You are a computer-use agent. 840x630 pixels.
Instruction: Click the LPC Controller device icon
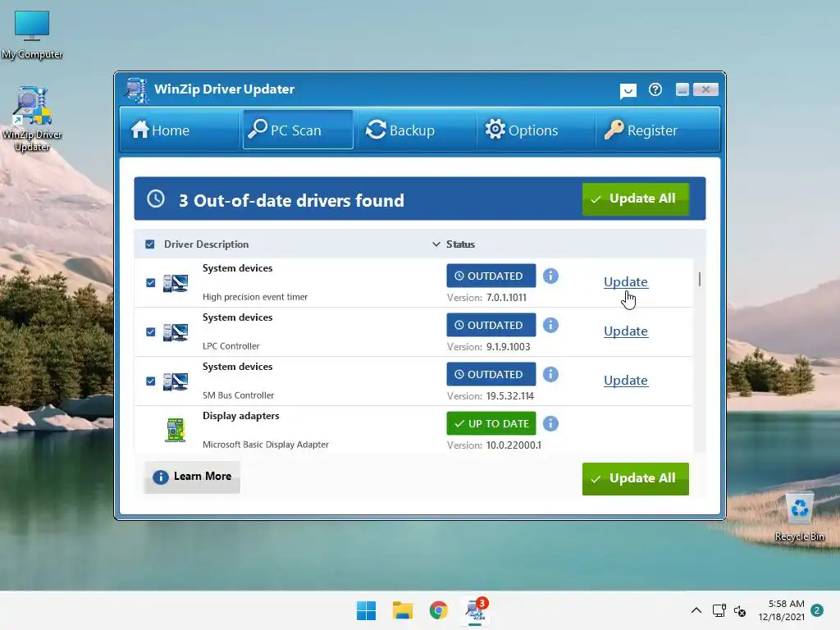pos(176,332)
